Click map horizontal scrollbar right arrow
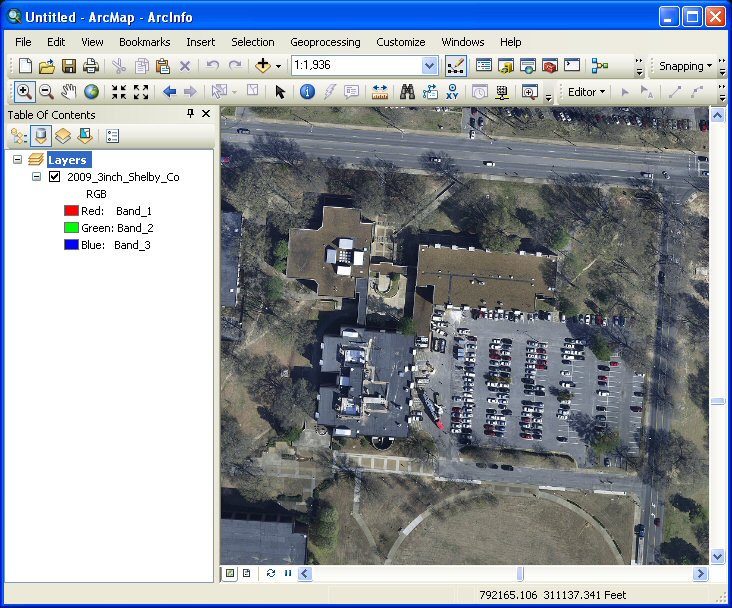732x608 pixels. pyautogui.click(x=700, y=573)
